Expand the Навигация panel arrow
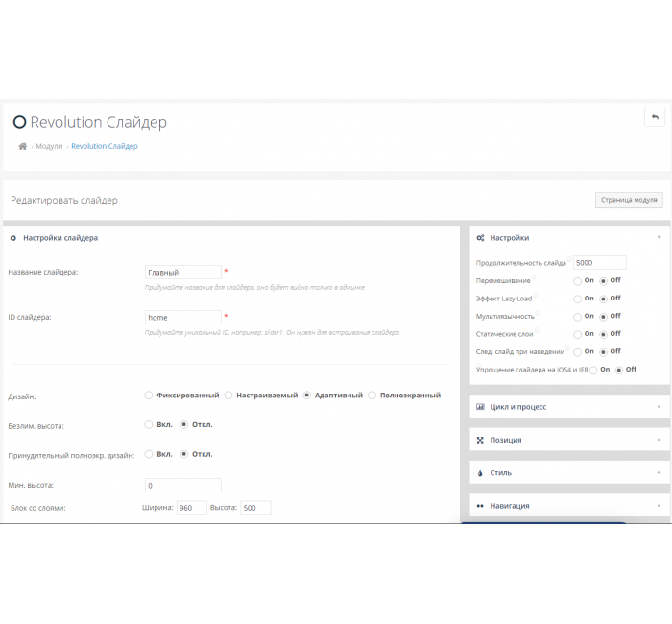 [x=659, y=506]
